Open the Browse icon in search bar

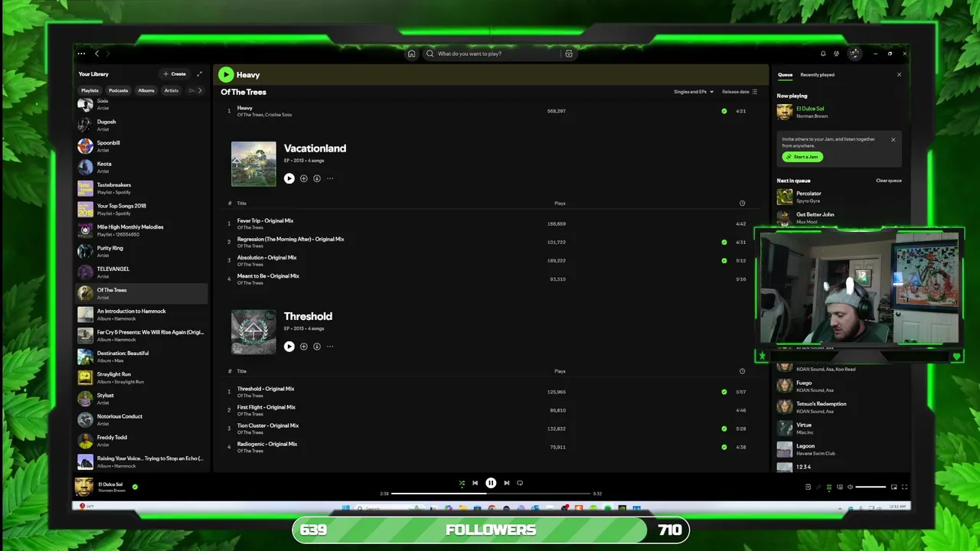[568, 54]
